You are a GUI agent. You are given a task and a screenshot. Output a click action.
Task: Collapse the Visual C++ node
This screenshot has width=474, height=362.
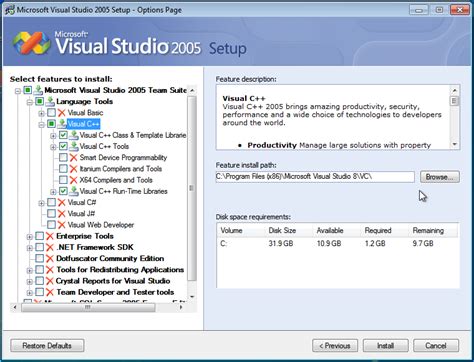(x=41, y=125)
